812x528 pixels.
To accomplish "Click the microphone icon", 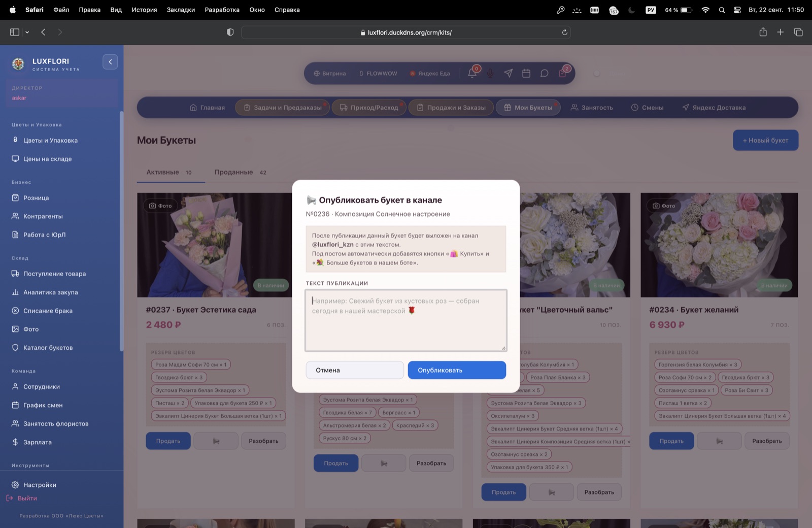I will click(x=490, y=74).
